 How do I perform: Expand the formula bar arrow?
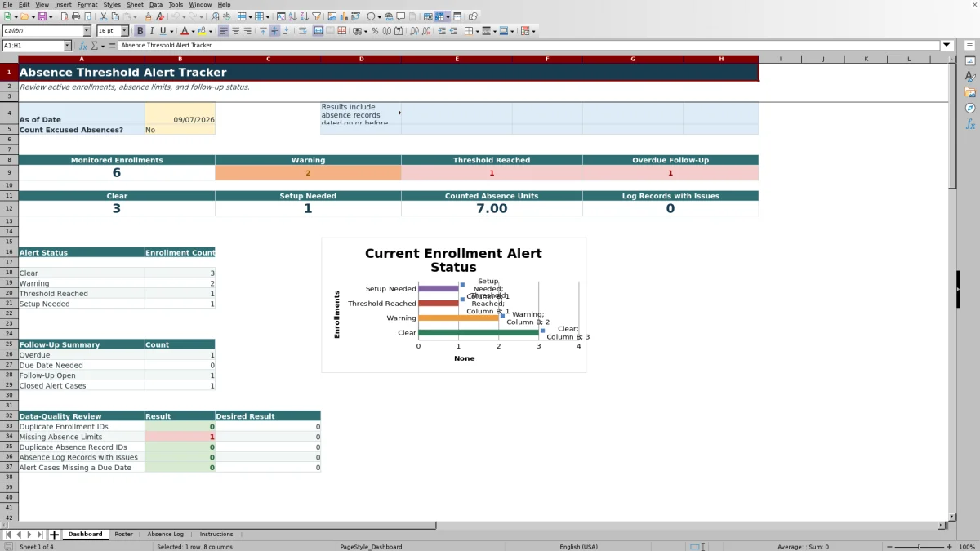(947, 46)
